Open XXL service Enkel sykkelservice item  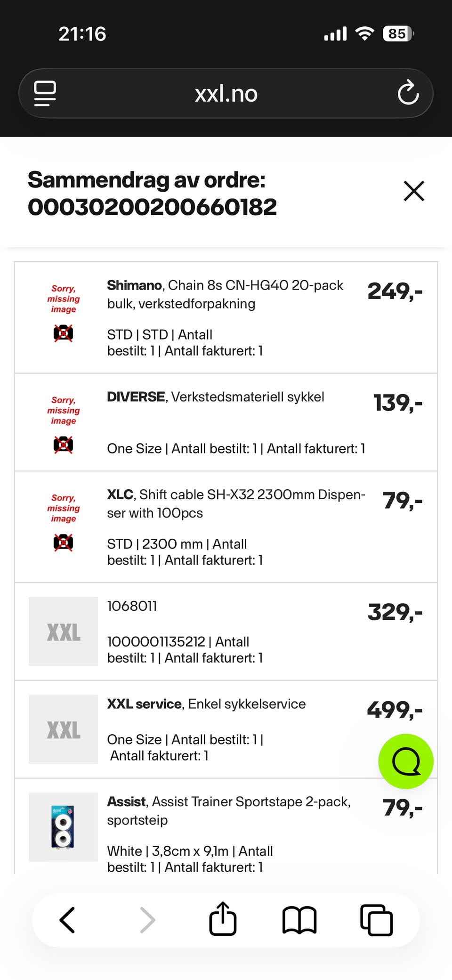[206, 704]
